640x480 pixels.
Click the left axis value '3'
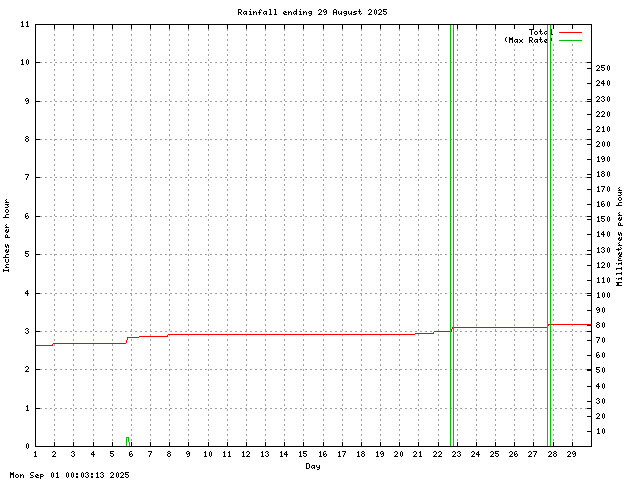point(27,331)
